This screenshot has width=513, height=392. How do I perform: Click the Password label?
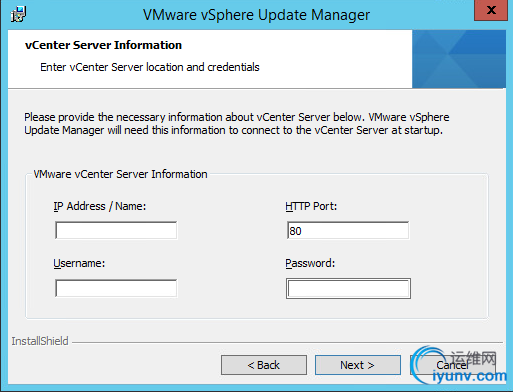(x=310, y=263)
